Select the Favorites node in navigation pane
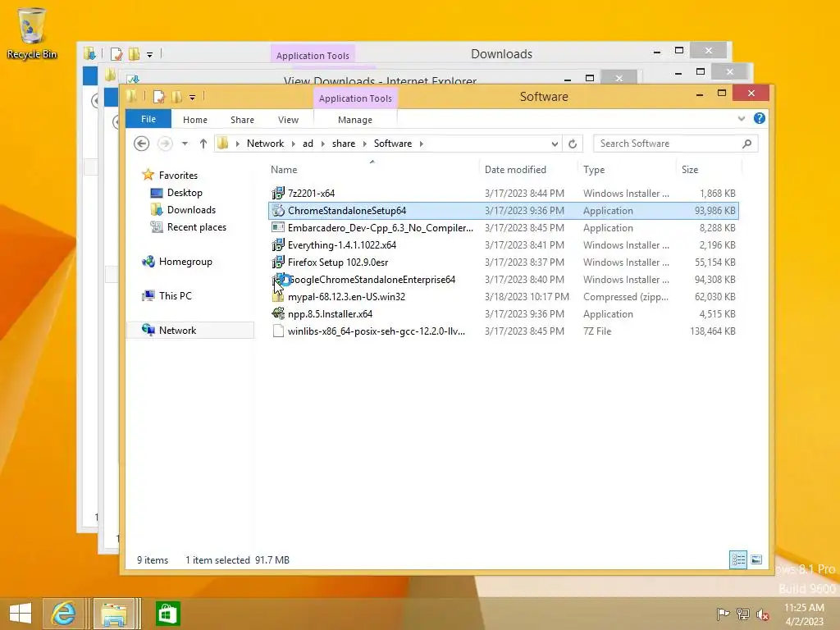The height and width of the screenshot is (630, 840). [x=178, y=176]
